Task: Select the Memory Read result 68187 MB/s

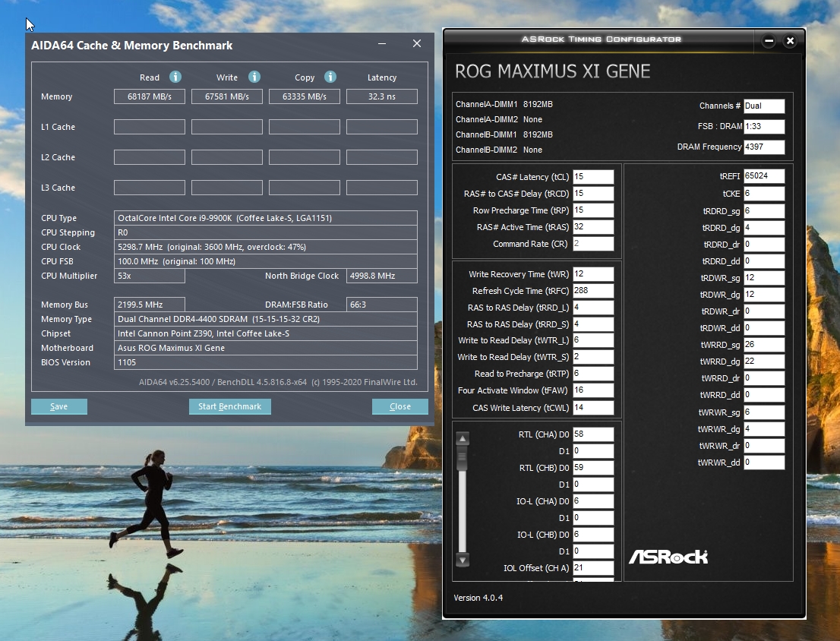Action: point(150,96)
